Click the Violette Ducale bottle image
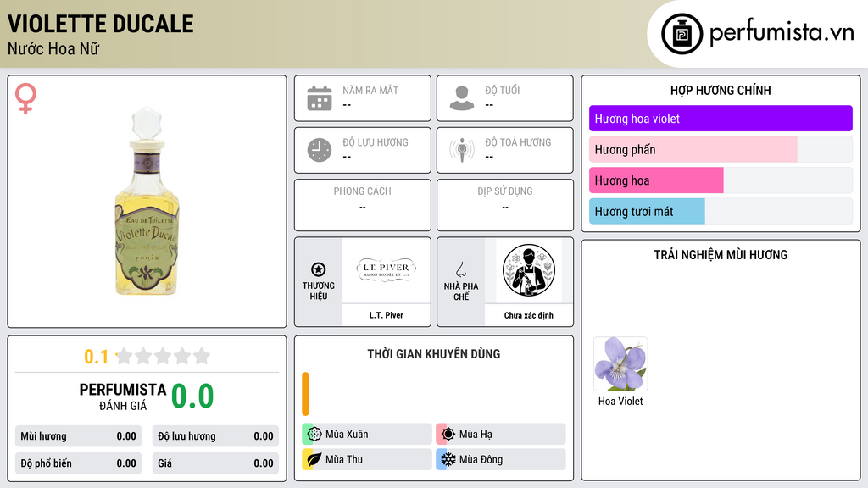The height and width of the screenshot is (488, 868). click(x=147, y=202)
